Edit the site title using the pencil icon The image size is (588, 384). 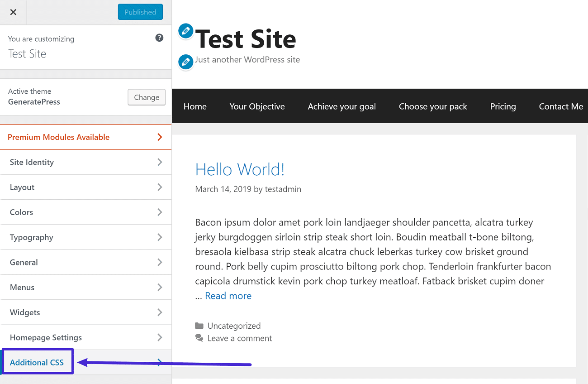[185, 31]
